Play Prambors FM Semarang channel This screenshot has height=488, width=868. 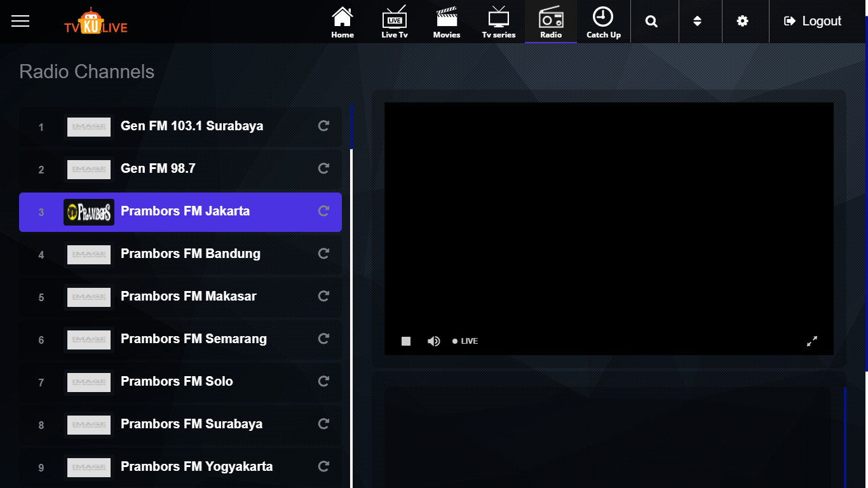pos(180,339)
